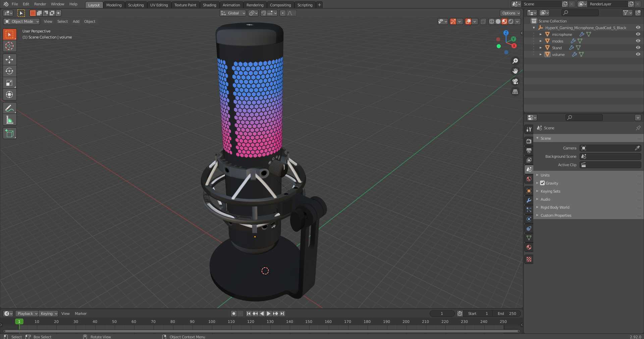Click the zoom viewport magnifier icon
644x339 pixels.
tap(515, 61)
